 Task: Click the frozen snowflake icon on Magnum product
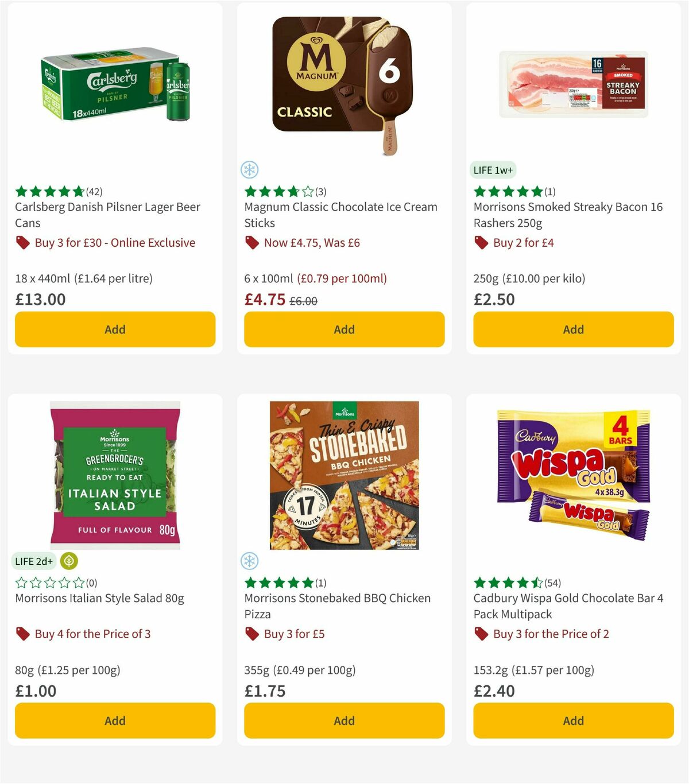click(x=250, y=170)
